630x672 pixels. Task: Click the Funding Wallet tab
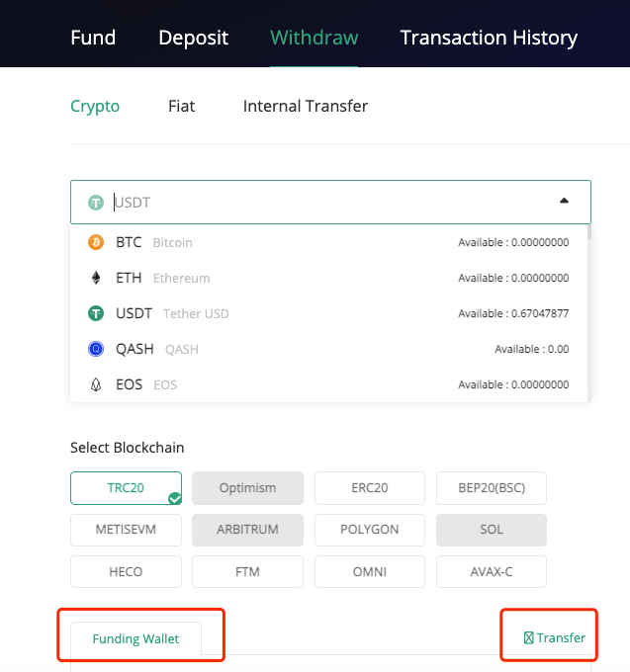click(135, 638)
